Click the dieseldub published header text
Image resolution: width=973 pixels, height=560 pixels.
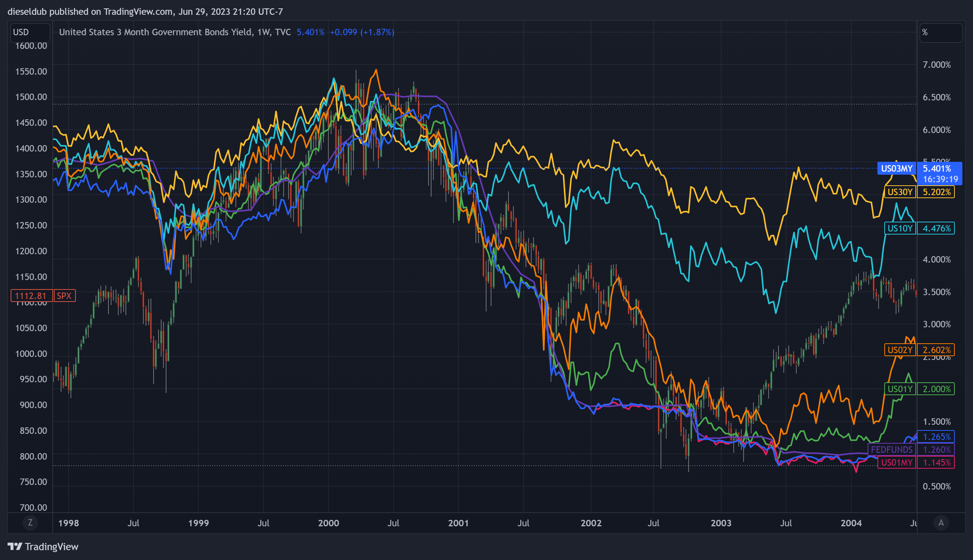click(145, 11)
